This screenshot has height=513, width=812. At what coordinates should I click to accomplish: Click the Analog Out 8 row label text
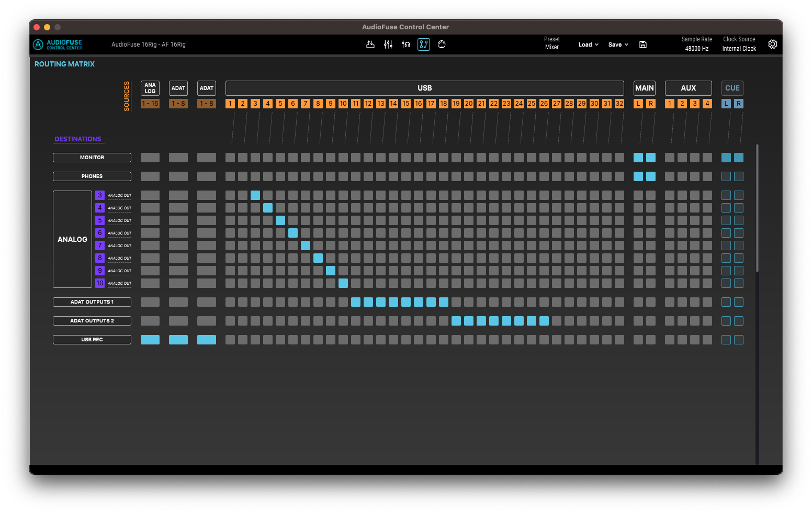click(x=119, y=259)
